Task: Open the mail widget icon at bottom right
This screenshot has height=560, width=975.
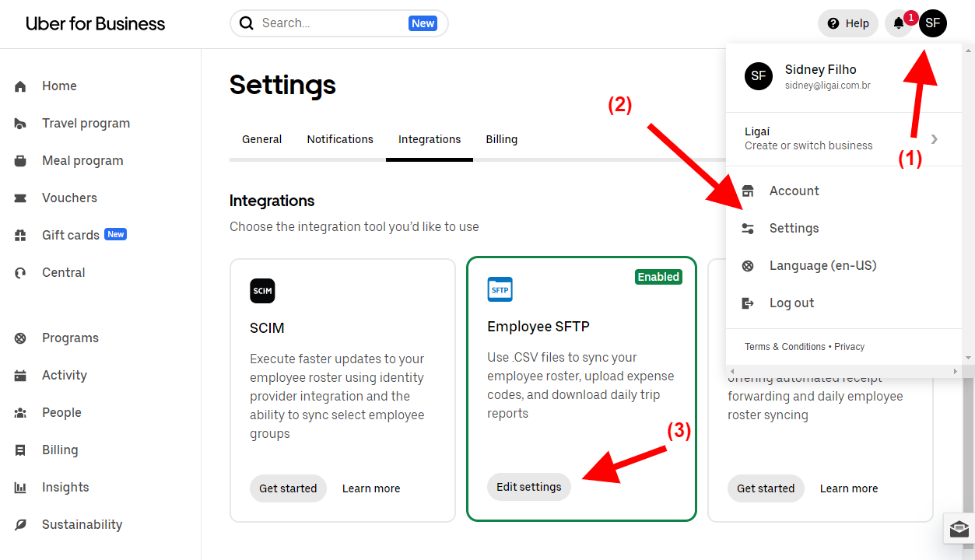Action: click(x=959, y=529)
